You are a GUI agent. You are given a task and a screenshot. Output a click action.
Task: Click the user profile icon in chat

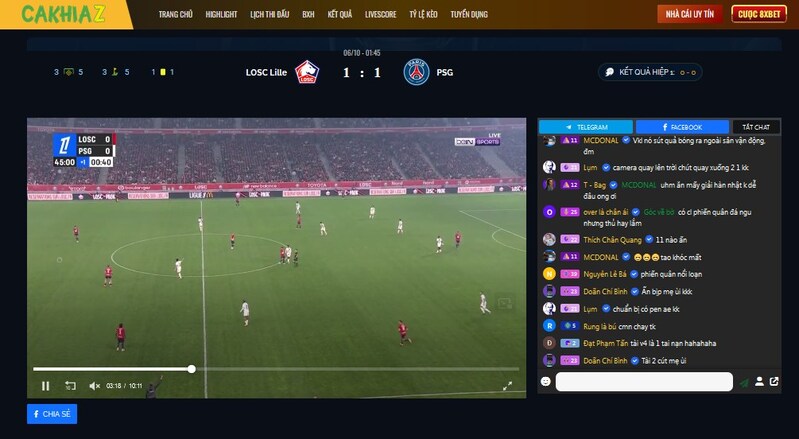[x=759, y=381]
